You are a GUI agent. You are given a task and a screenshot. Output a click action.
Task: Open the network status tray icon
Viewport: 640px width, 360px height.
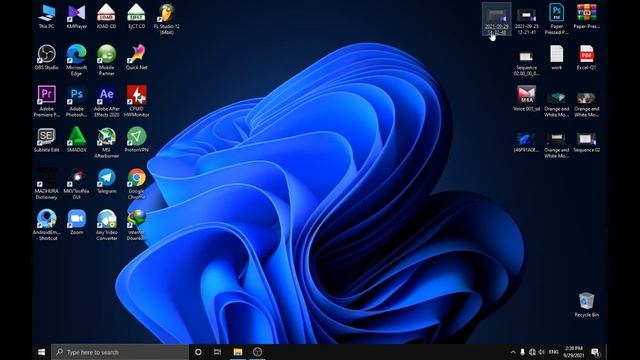(x=532, y=352)
